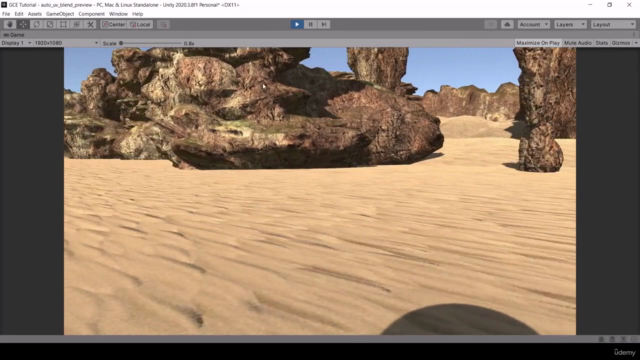Click the Play button to stop playing
The image size is (640, 360).
(297, 24)
